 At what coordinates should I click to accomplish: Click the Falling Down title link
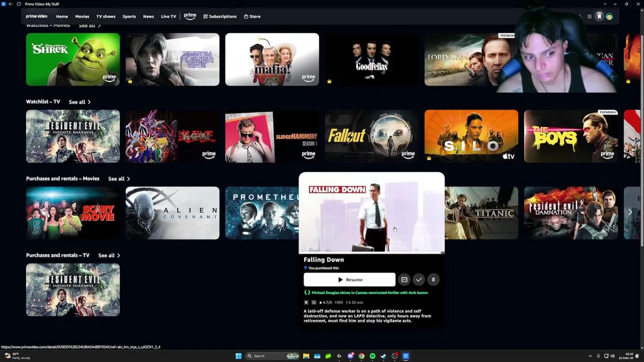tap(324, 259)
